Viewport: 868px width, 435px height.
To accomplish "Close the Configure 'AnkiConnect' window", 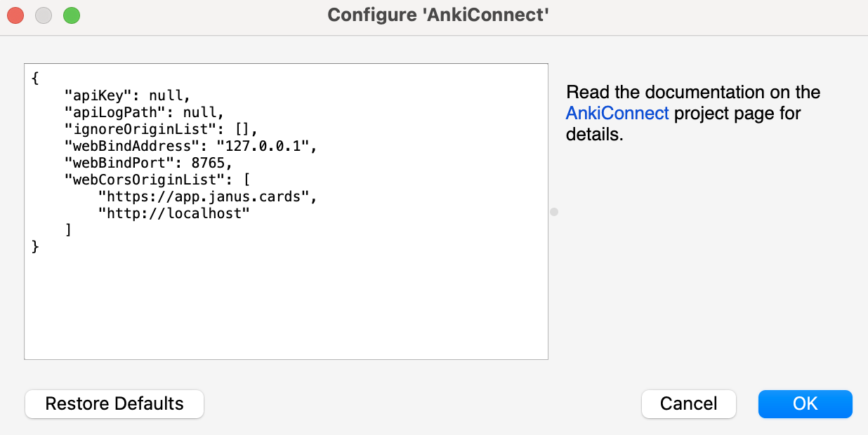I will point(15,15).
